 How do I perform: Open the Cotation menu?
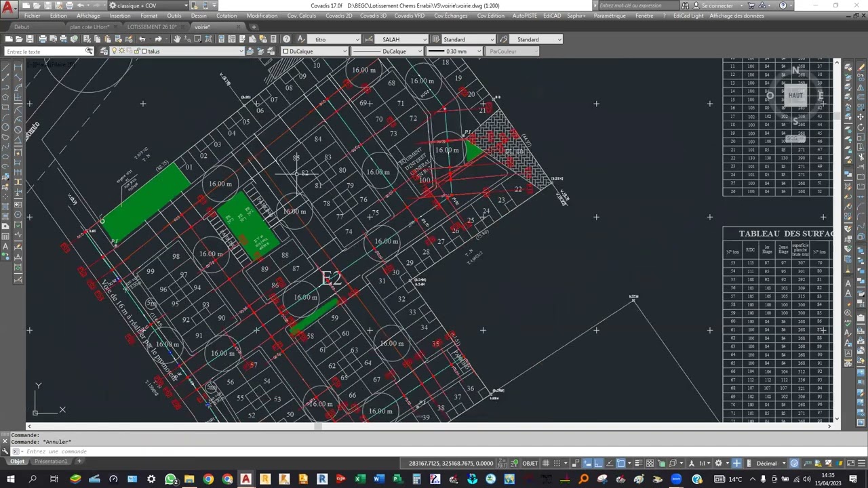click(x=226, y=16)
